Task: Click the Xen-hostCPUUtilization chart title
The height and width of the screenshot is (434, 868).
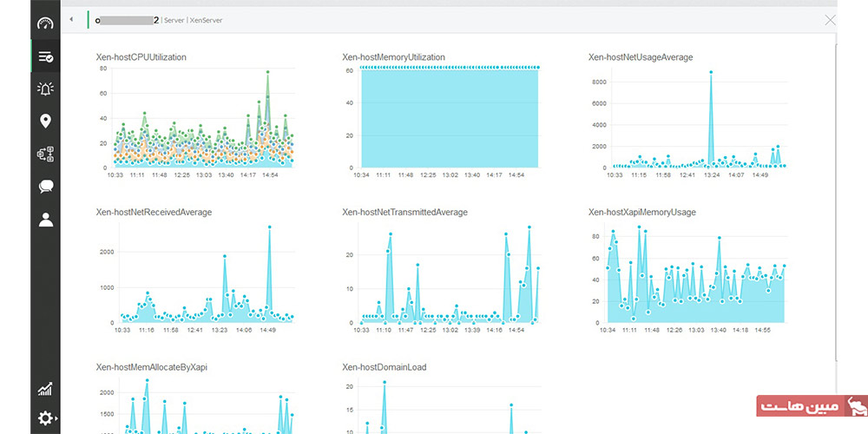Action: coord(141,57)
